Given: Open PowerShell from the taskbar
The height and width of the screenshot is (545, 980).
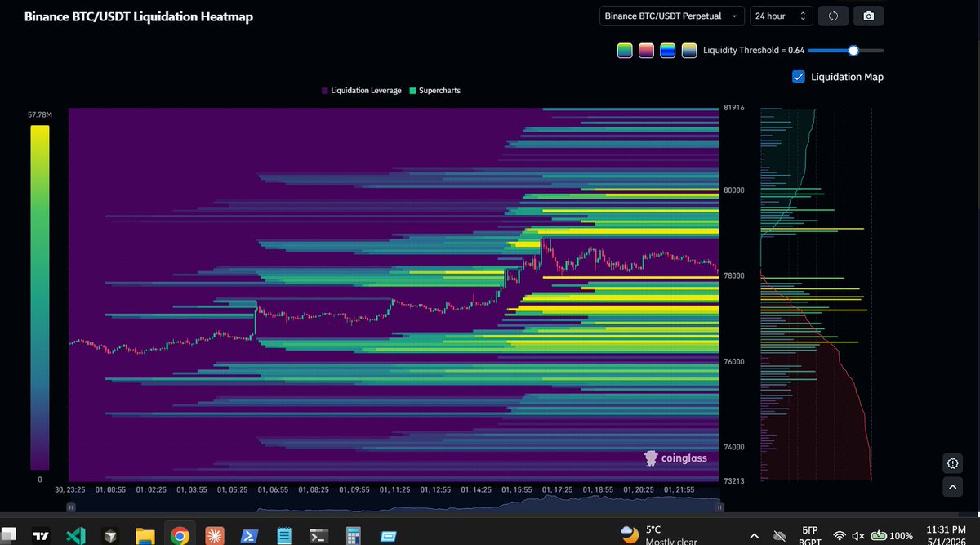Looking at the screenshot, I should [x=248, y=537].
